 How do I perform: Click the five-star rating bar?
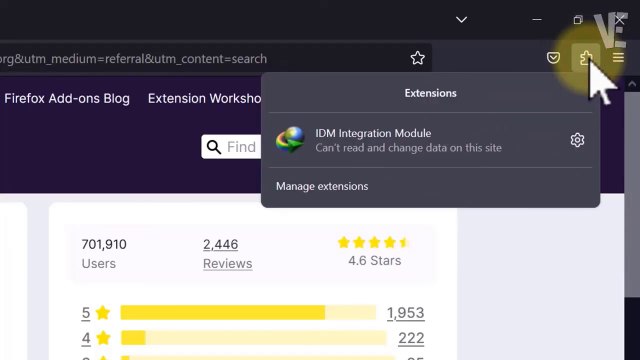248,313
